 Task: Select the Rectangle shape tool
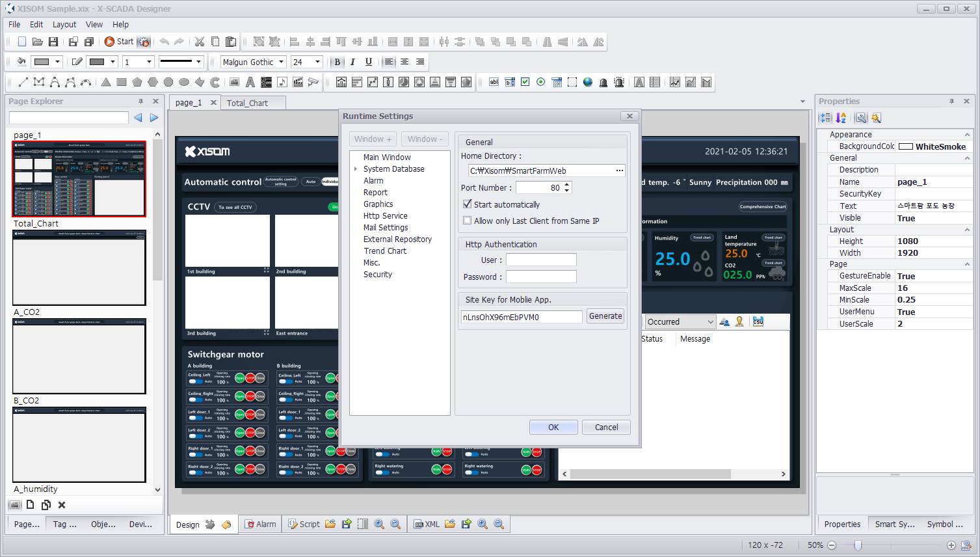pyautogui.click(x=122, y=82)
